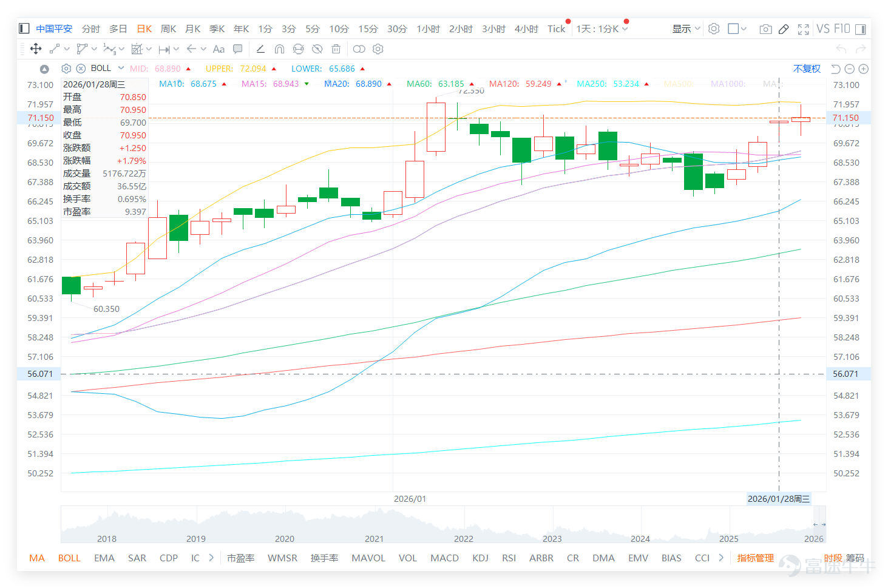Select the MACD indicator tab

444,558
